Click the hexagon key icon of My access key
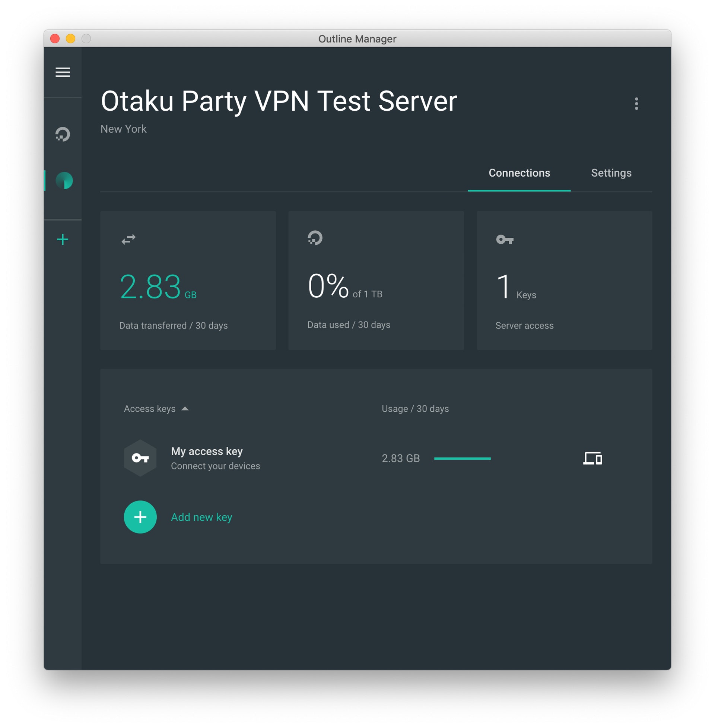The image size is (715, 728). click(x=140, y=458)
